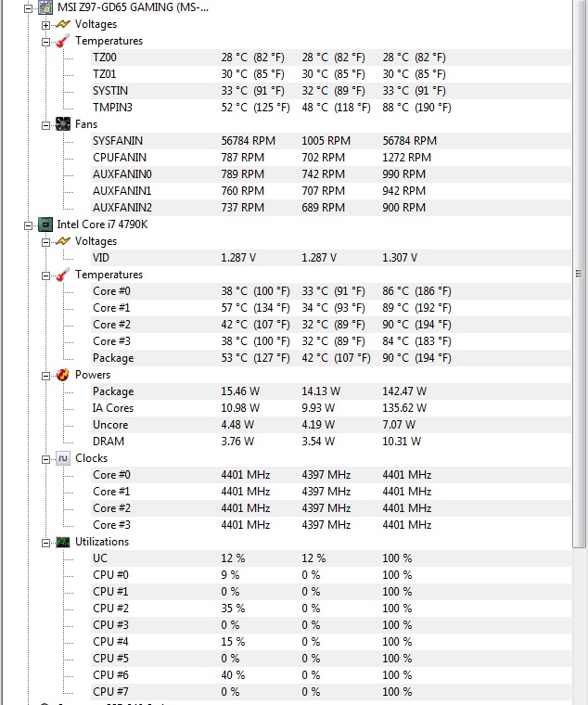Image resolution: width=588 pixels, height=705 pixels.
Task: Click the Clocks waveform icon
Action: 63,458
